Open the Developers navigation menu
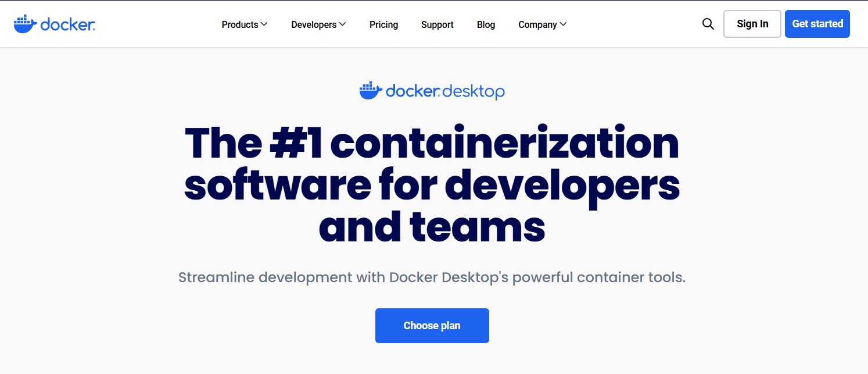 [314, 24]
